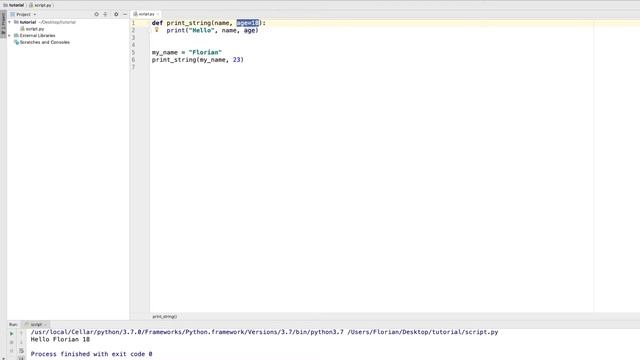This screenshot has width=640, height=360.
Task: Select the script tab in the Run panel
Action: pos(36,324)
